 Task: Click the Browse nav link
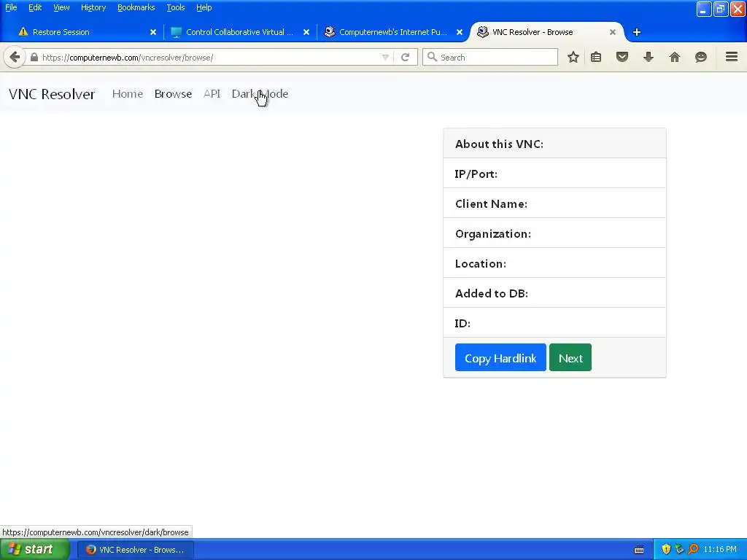pos(173,94)
